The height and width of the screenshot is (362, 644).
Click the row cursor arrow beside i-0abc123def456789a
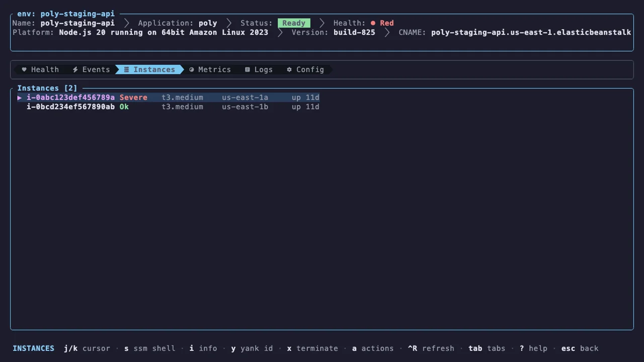[x=20, y=98]
